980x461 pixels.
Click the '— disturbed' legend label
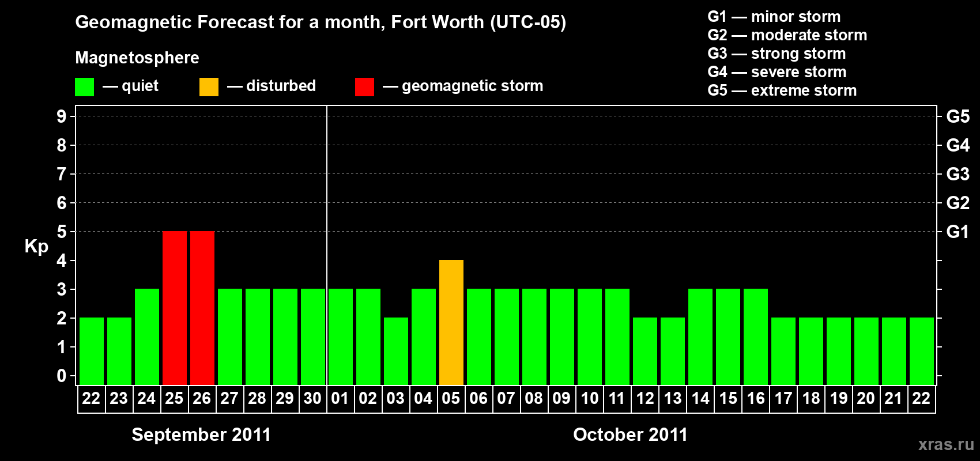point(272,86)
